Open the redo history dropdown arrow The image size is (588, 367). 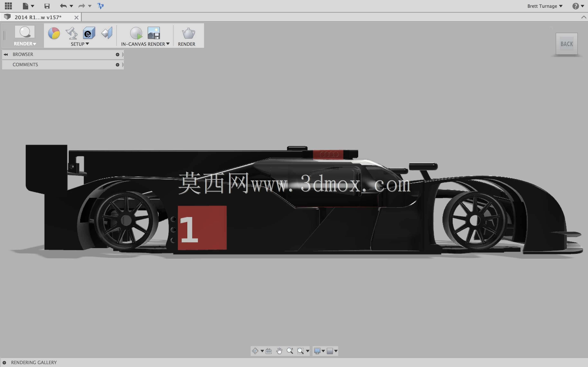(x=90, y=6)
